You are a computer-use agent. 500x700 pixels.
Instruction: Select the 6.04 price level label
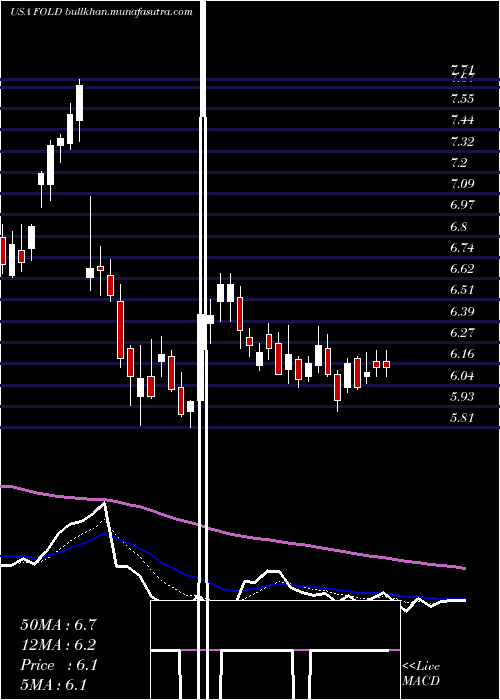tap(462, 375)
